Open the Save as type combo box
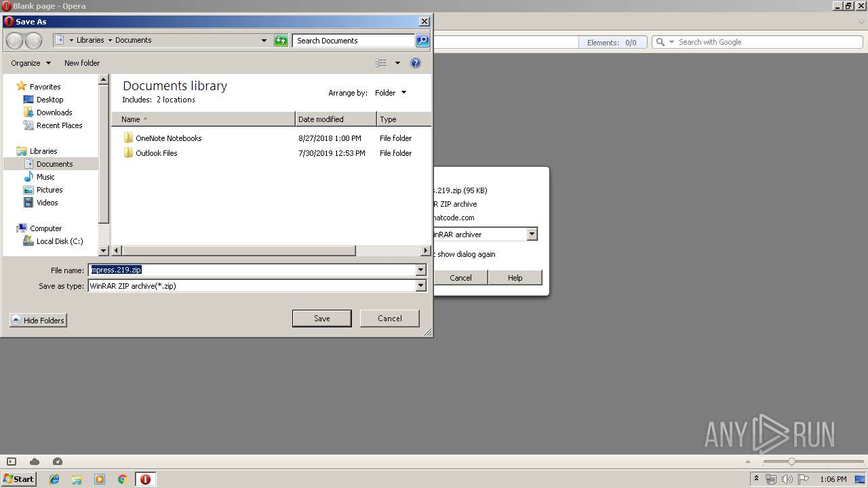The image size is (868, 488). [x=257, y=286]
